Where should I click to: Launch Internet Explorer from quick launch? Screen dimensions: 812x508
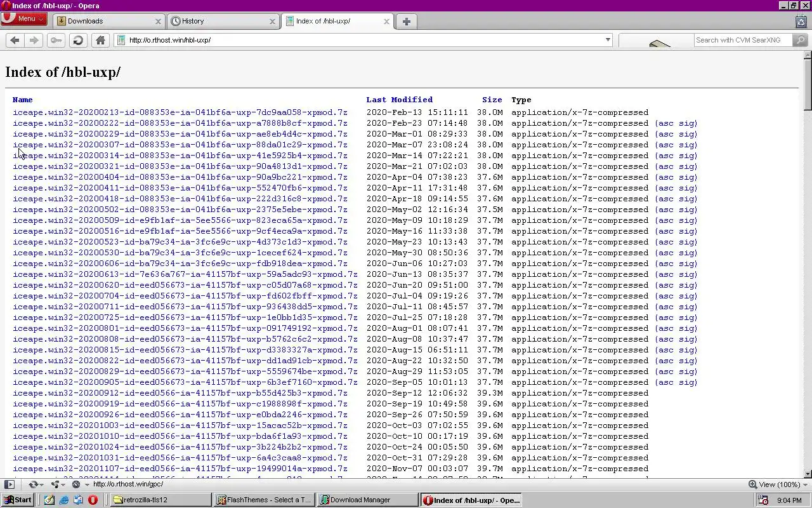click(63, 500)
